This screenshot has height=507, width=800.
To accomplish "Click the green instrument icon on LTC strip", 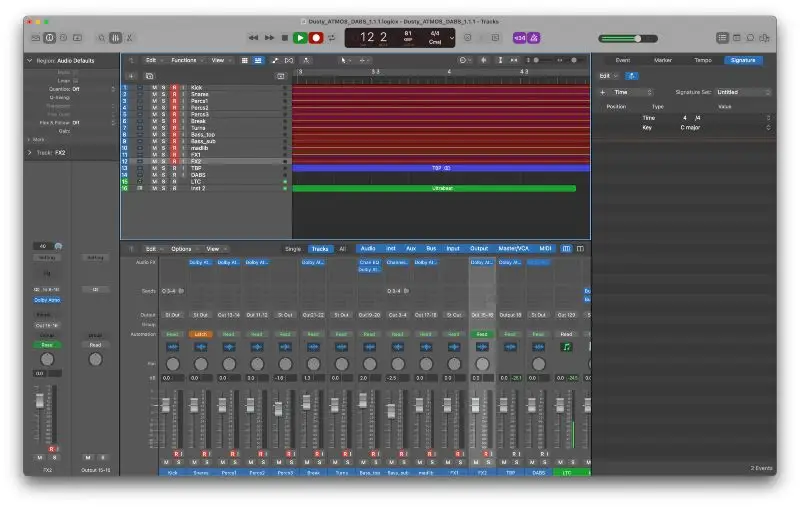I will tap(566, 347).
